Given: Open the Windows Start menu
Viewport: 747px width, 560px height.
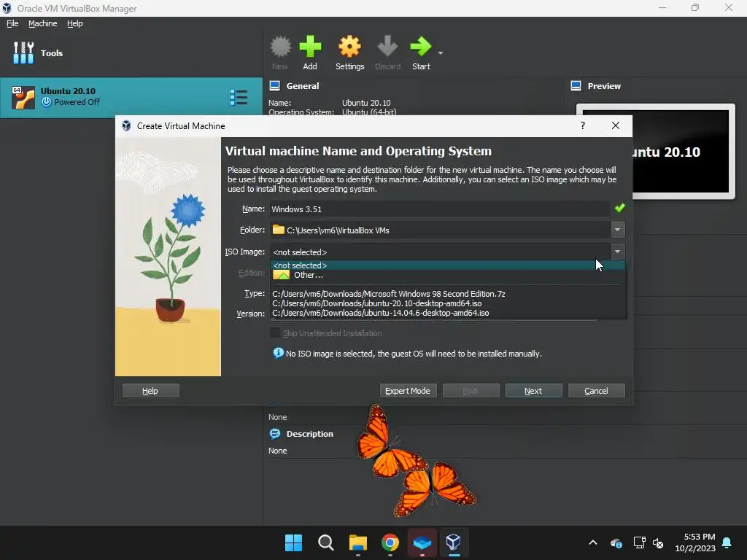Looking at the screenshot, I should [293, 542].
